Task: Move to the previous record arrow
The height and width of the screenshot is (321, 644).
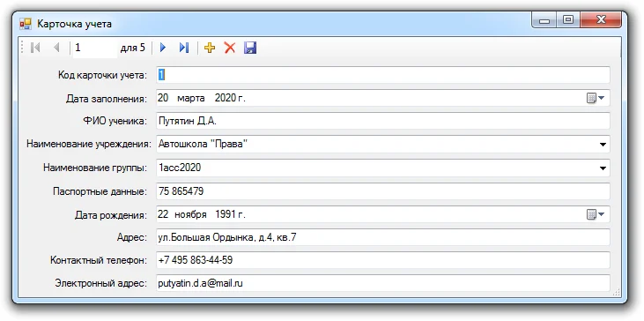Action: pos(56,49)
